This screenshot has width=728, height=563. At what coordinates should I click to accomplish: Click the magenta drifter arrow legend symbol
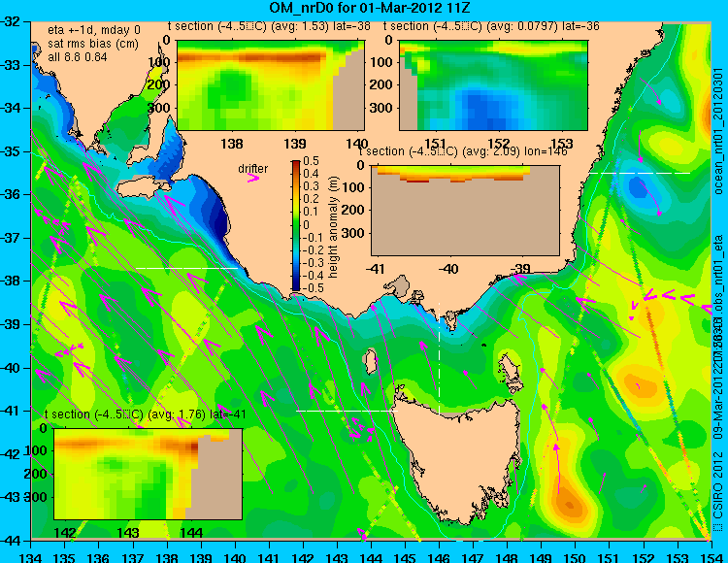253,179
